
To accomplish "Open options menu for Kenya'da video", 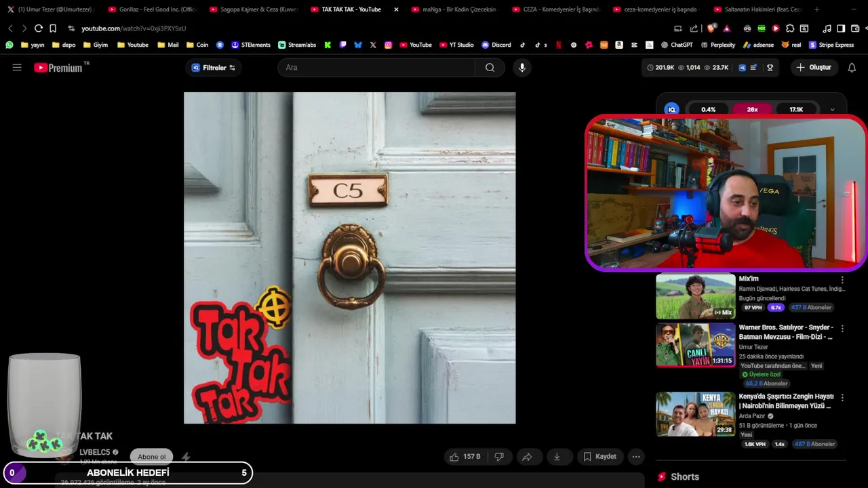I will 842,398.
